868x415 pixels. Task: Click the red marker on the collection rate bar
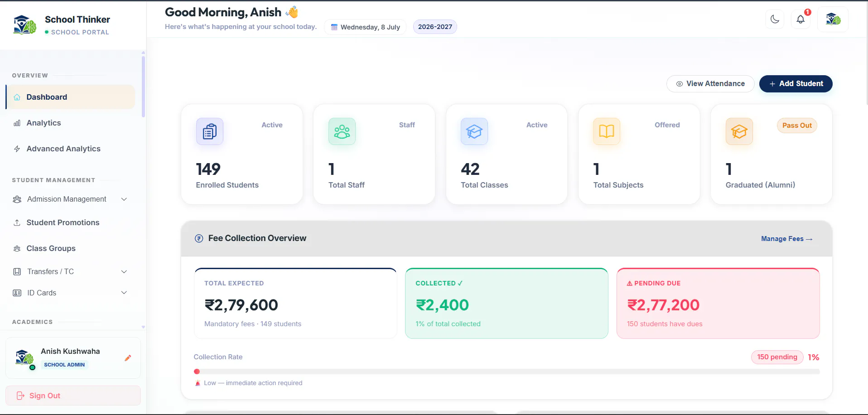(197, 372)
